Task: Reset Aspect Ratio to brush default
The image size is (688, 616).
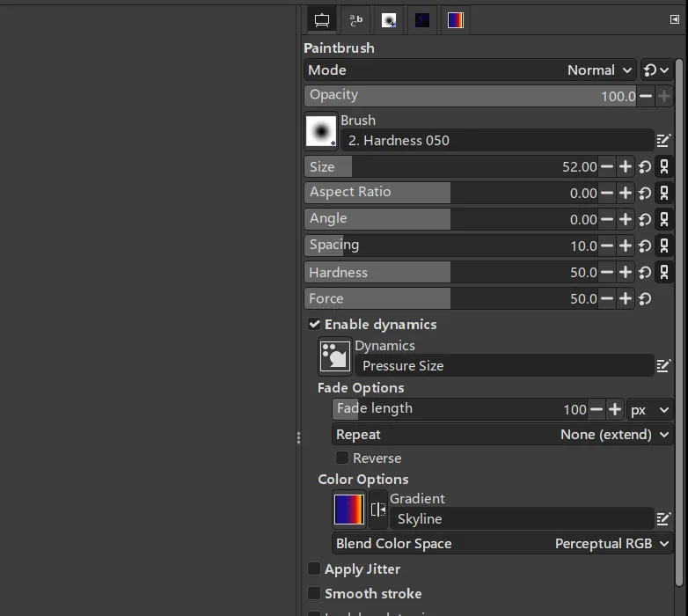Action: pyautogui.click(x=645, y=193)
